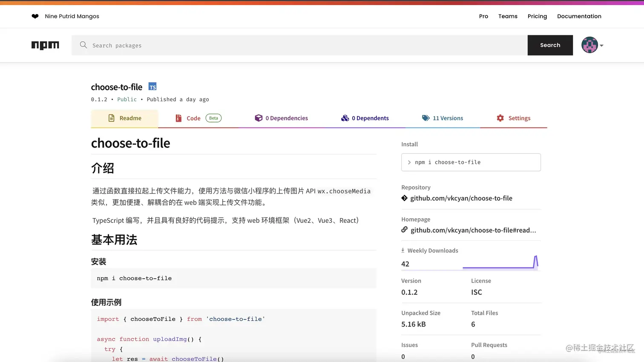Click the import chooseToFile code line
644x362 pixels.
point(181,319)
